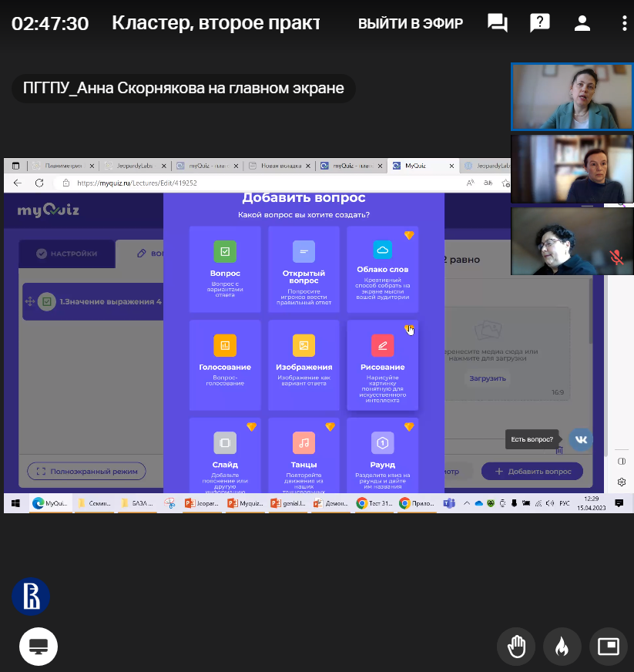
Task: Select the Рисование drawing question card
Action: tap(383, 365)
